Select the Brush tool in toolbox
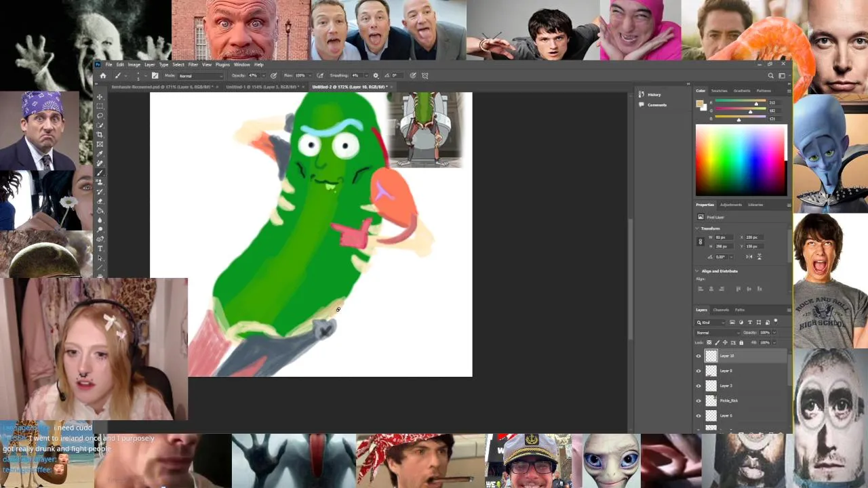The image size is (868, 488). click(100, 172)
